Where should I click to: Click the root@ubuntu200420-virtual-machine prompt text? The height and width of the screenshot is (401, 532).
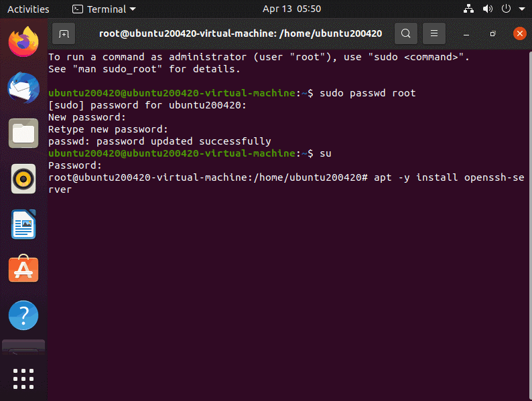point(208,177)
